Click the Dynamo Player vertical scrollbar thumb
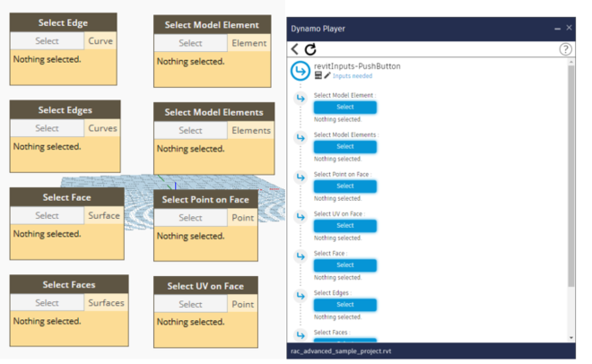 tap(570, 176)
